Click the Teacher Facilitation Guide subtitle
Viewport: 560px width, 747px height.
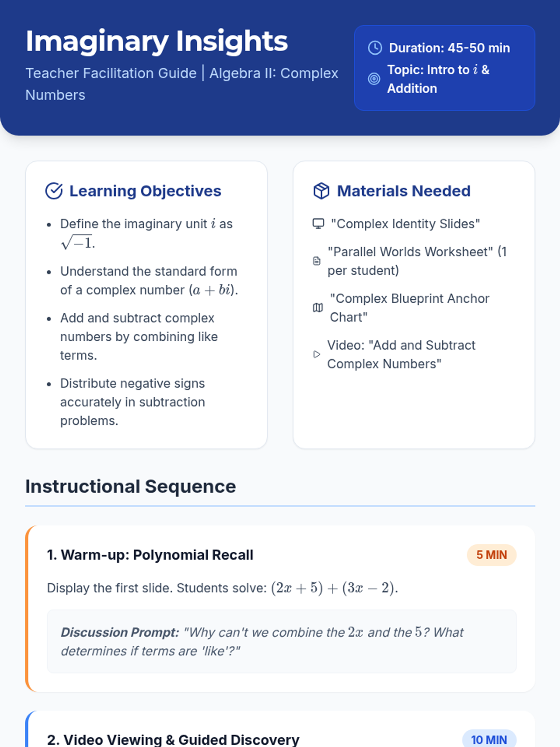point(111,73)
